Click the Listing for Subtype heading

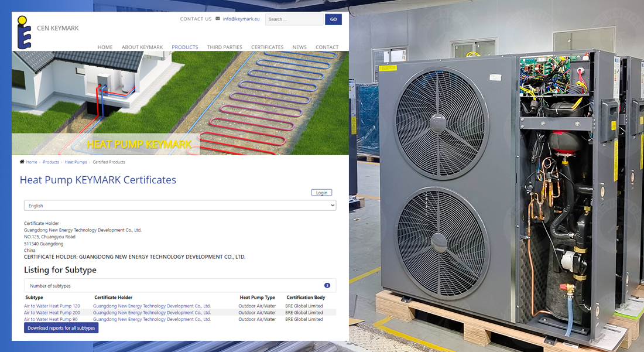(x=60, y=270)
